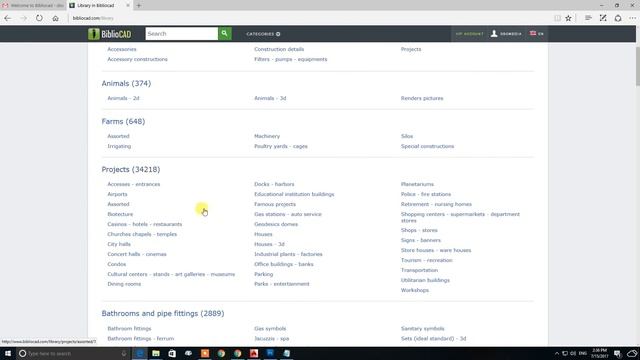This screenshot has height=360, width=640.
Task: Open the Docks - harbors link
Action: [274, 184]
